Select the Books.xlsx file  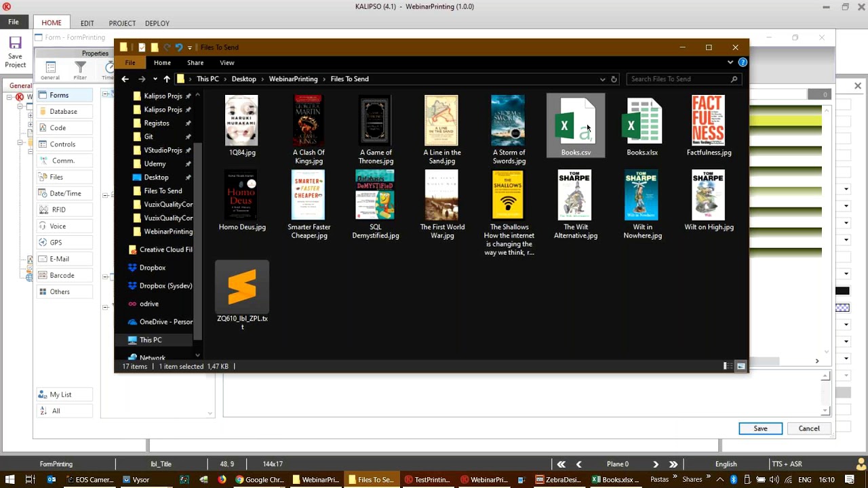[x=642, y=126]
